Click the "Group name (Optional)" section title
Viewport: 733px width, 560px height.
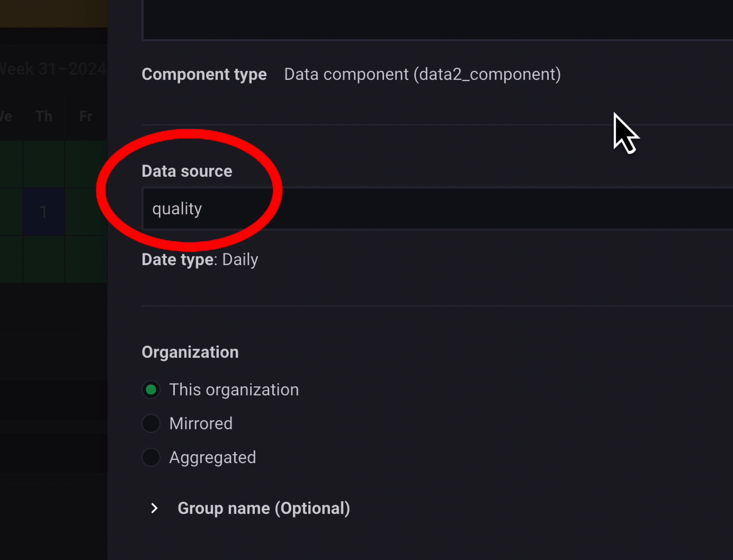click(264, 509)
